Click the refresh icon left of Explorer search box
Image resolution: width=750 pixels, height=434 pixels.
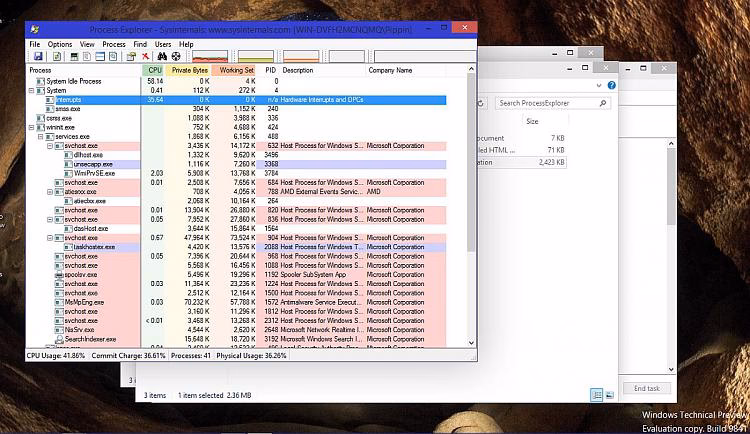tap(480, 103)
